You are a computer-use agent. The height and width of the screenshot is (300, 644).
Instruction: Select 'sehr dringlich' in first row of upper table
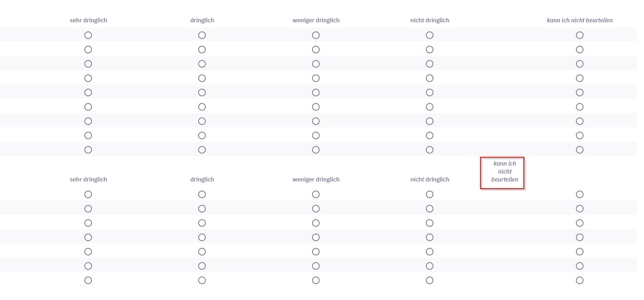pos(88,35)
